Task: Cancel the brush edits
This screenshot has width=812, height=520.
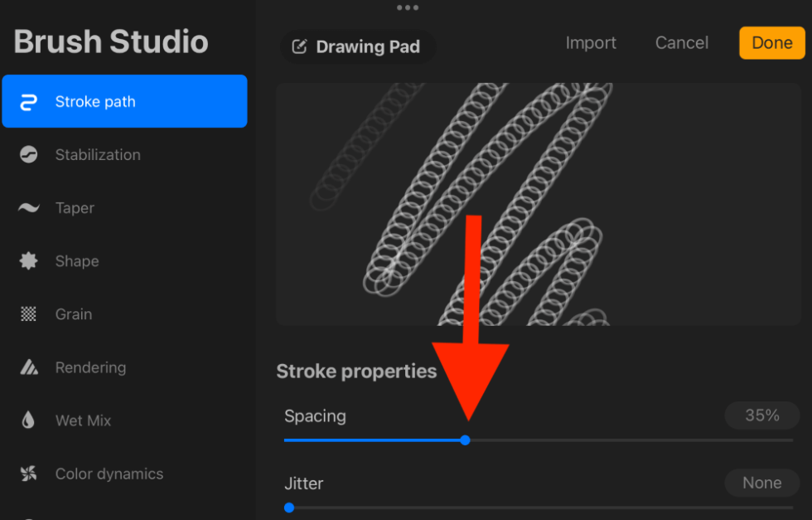Action: pyautogui.click(x=681, y=42)
